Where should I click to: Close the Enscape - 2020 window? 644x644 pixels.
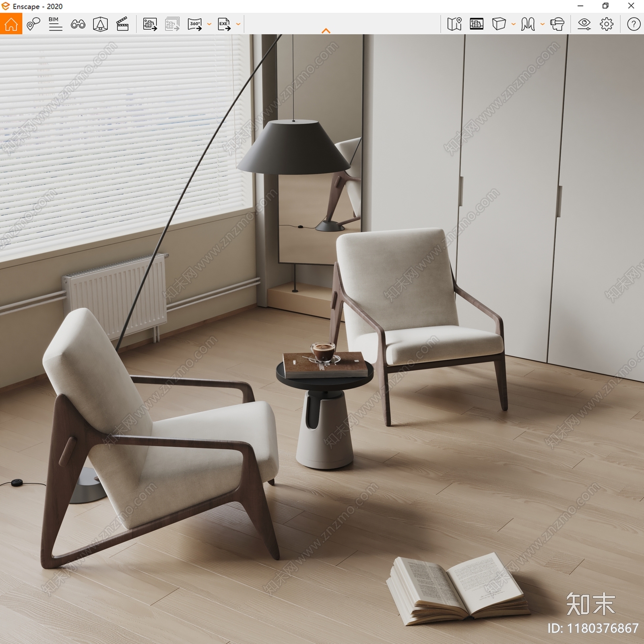pos(631,6)
